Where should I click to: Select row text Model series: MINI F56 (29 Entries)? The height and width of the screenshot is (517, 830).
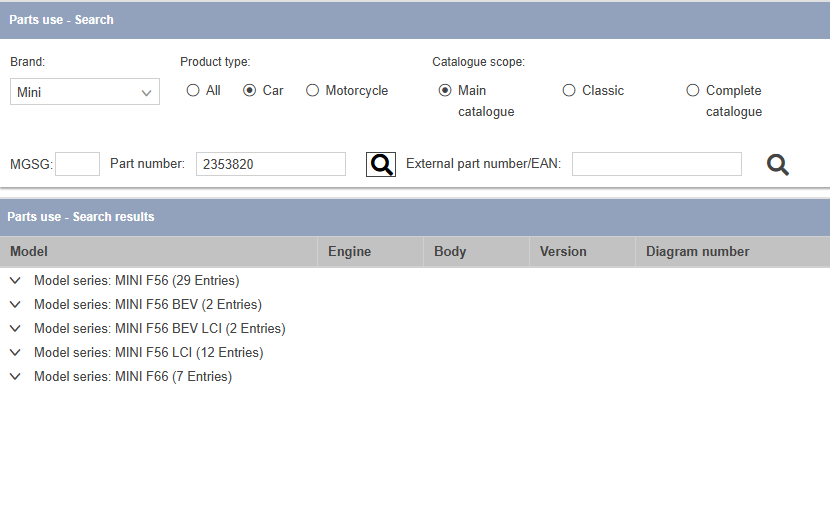point(137,280)
